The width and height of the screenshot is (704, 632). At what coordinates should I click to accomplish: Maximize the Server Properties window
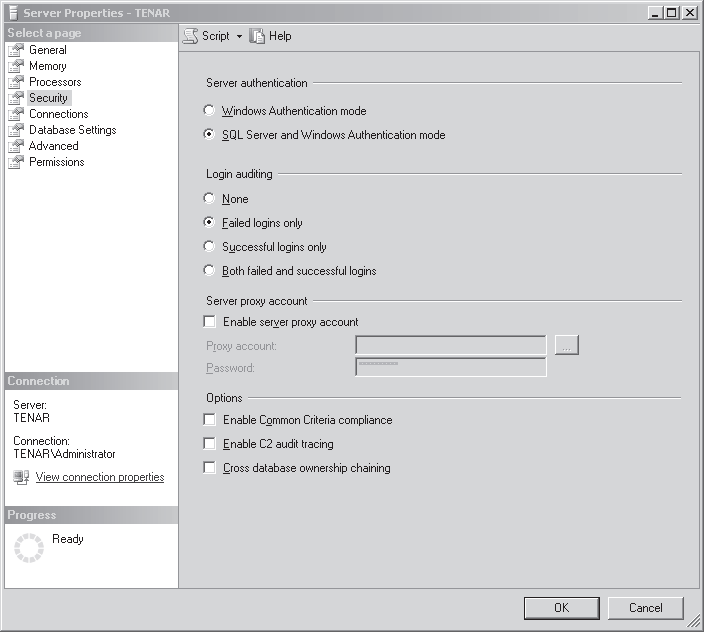coord(672,13)
